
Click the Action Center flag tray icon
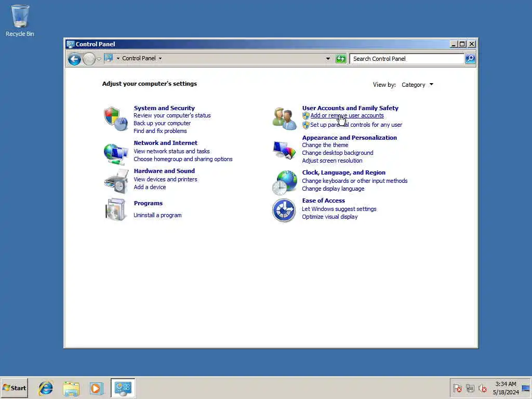[x=457, y=388]
